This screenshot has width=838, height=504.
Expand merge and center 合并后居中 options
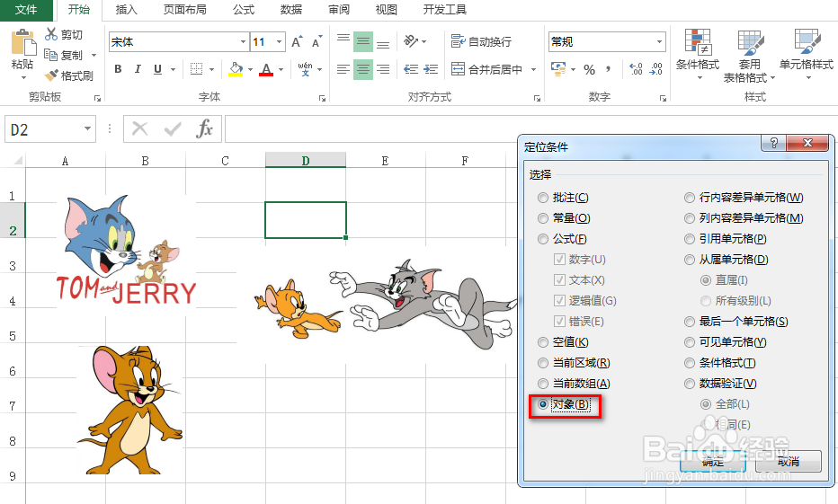click(533, 69)
